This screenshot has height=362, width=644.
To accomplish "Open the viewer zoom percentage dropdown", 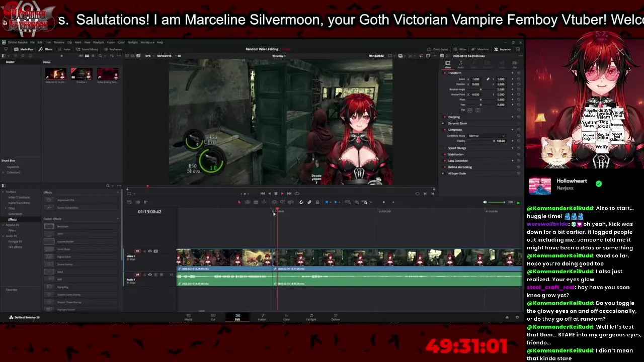I will (150, 56).
